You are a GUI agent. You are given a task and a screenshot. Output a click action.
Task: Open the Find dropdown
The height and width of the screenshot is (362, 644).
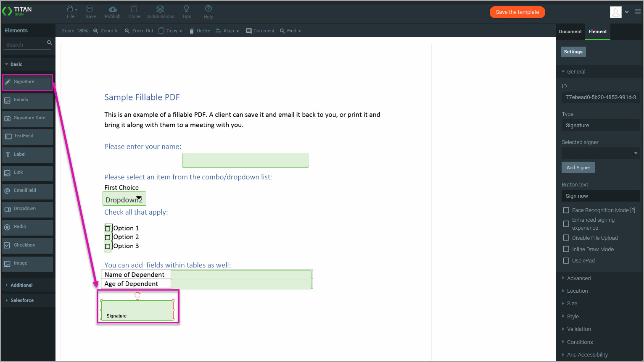click(x=290, y=31)
